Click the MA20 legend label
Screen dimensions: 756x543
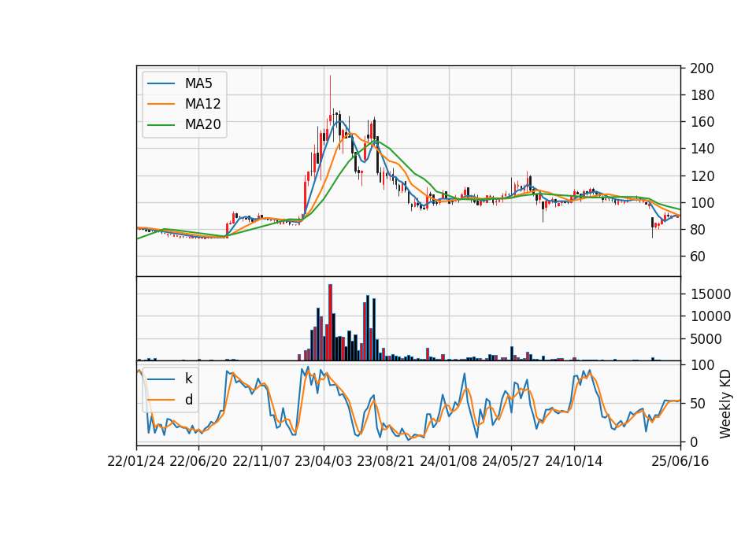202,124
